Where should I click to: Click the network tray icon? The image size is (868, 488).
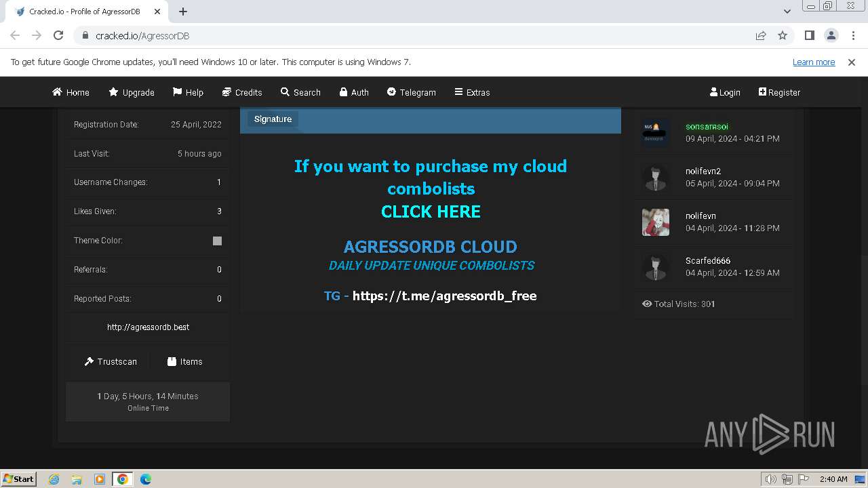[787, 479]
